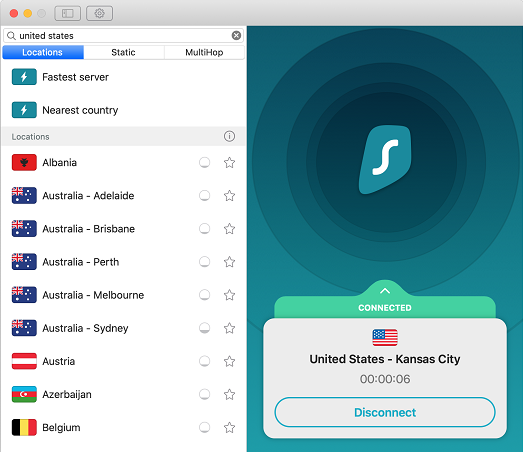
Task: Select Australia - Melbourne location
Action: pos(123,295)
